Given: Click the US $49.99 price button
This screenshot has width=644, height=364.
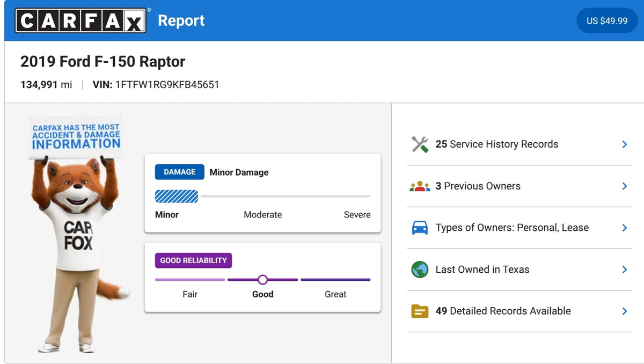Looking at the screenshot, I should (607, 20).
